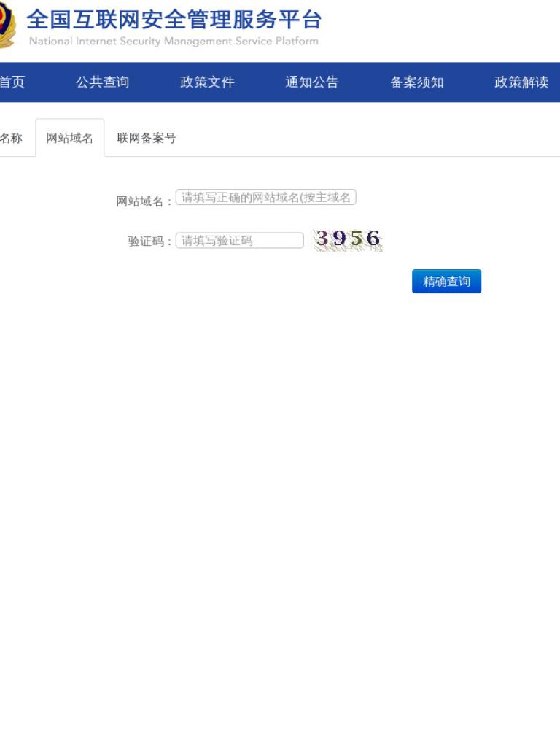Focus the 网站域名 input field

point(265,197)
